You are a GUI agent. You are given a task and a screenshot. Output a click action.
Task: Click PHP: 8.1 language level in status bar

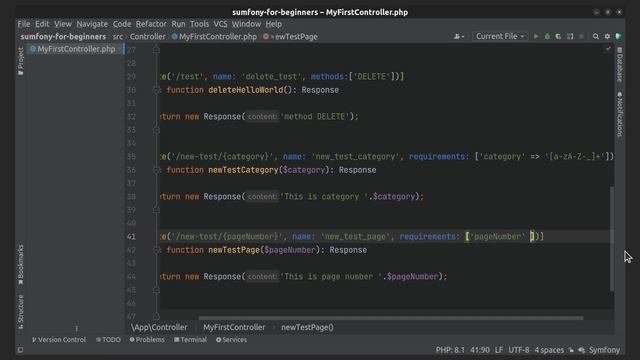(450, 350)
